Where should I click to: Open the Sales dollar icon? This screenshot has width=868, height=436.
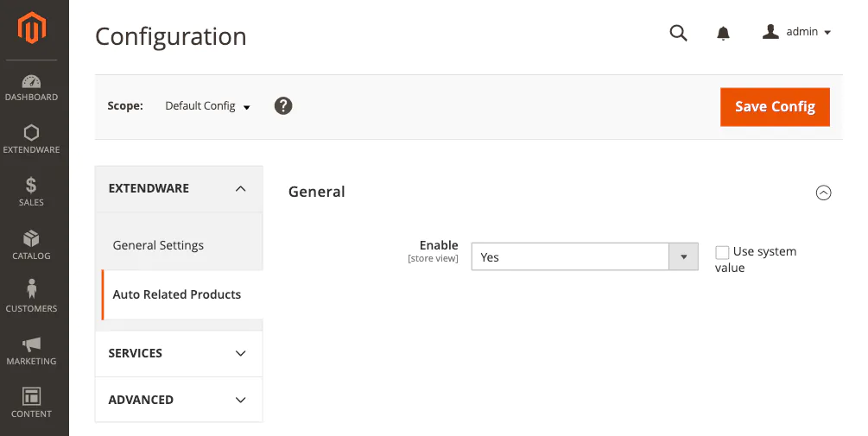pos(32,185)
